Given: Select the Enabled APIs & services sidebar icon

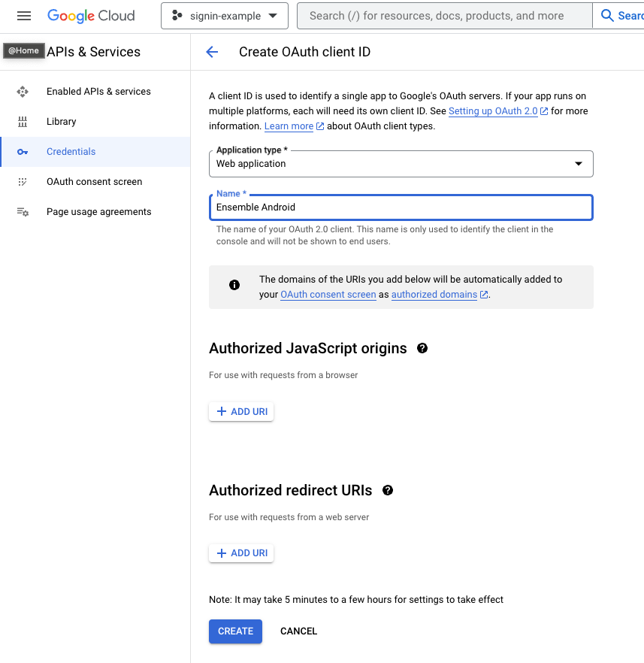Looking at the screenshot, I should [23, 91].
